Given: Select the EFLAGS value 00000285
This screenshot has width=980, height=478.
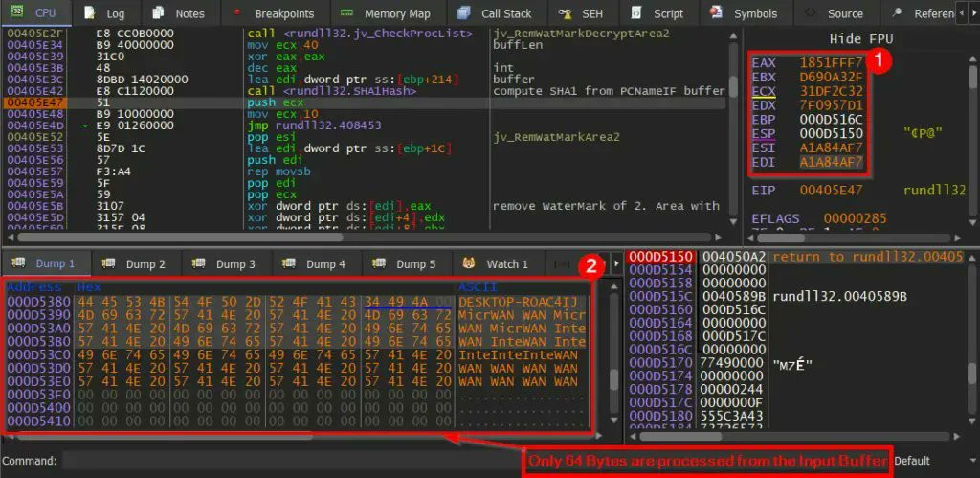Looking at the screenshot, I should click(855, 218).
